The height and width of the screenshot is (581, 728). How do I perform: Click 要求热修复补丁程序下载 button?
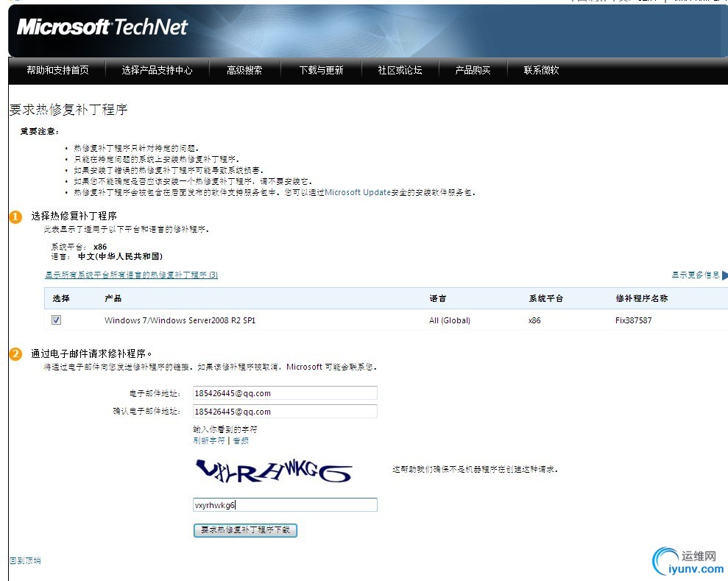pyautogui.click(x=245, y=530)
